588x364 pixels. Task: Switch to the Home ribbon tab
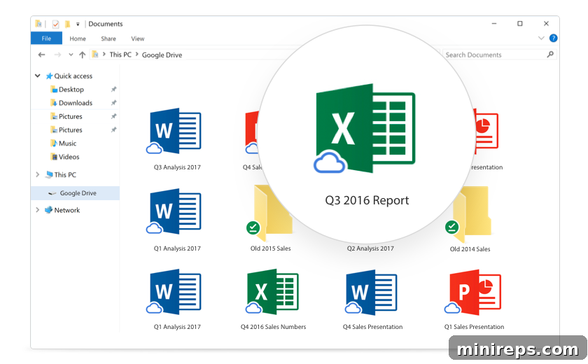pyautogui.click(x=78, y=38)
